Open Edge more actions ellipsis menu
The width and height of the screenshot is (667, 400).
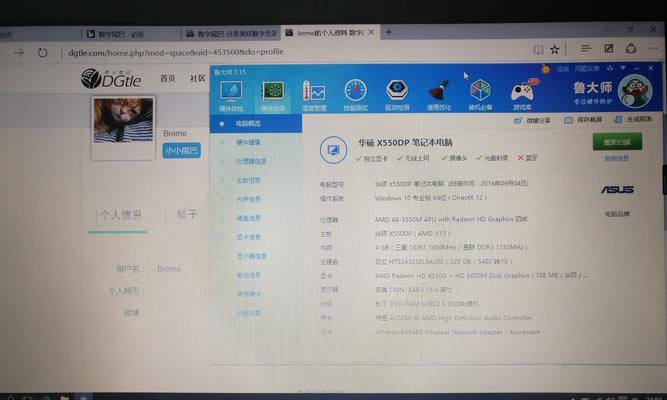tap(653, 49)
